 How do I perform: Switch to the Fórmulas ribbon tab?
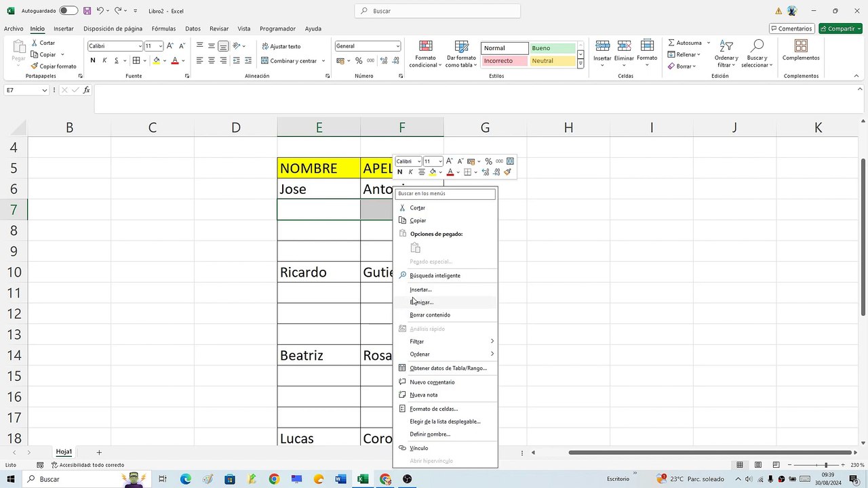point(163,28)
